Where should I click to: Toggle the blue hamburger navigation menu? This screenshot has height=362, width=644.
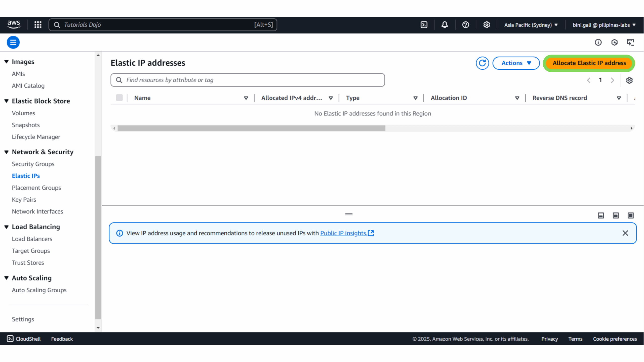click(13, 42)
